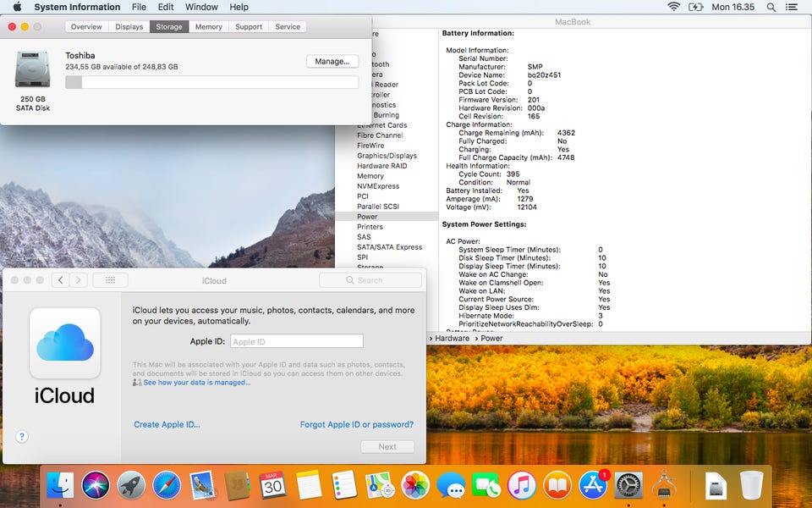Switch to the Overview tab
The image size is (812, 508).
(x=86, y=26)
